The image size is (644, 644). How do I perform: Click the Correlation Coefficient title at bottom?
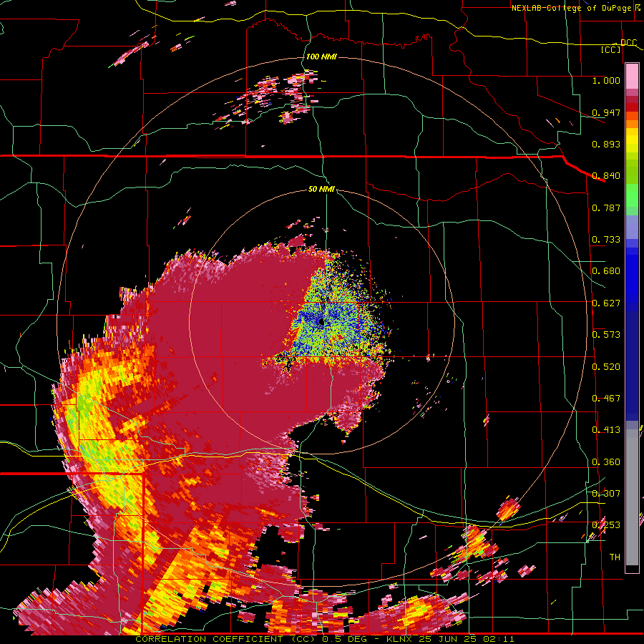tap(324, 639)
